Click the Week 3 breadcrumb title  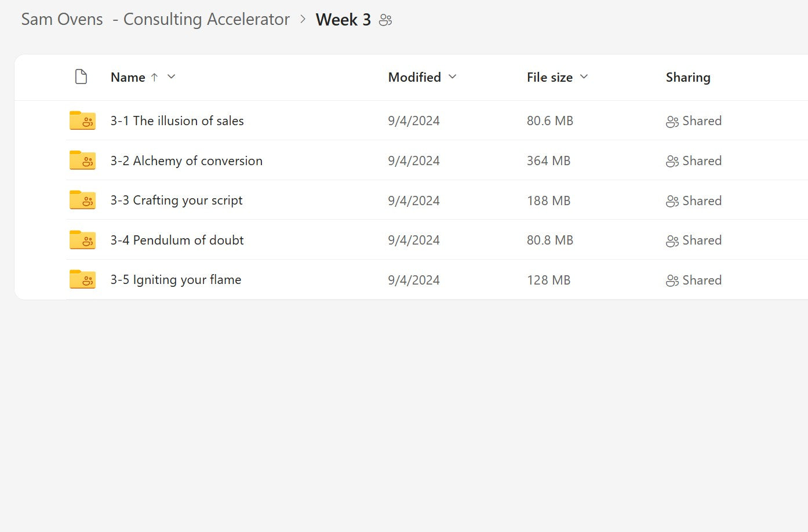343,20
